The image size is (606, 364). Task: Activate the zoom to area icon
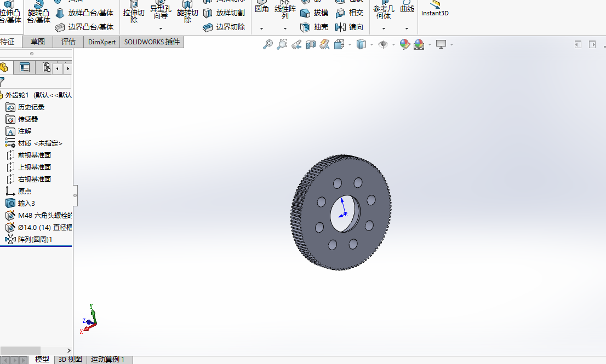pos(282,44)
